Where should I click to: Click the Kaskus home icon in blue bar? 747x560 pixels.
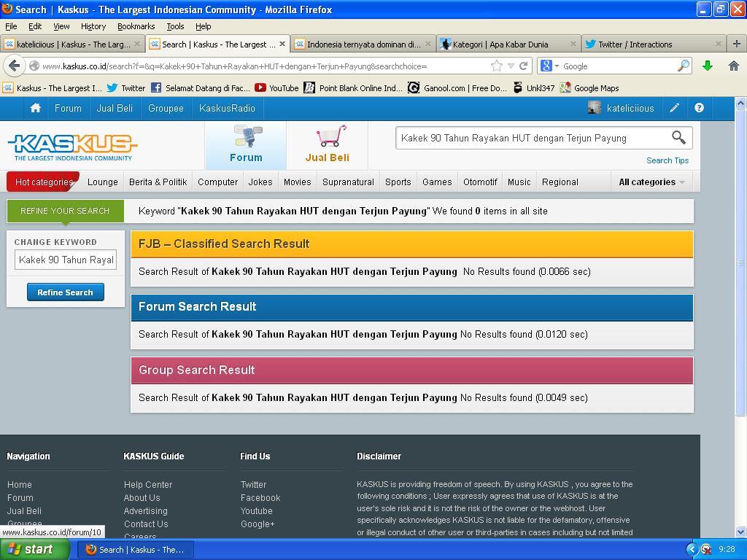[x=35, y=108]
